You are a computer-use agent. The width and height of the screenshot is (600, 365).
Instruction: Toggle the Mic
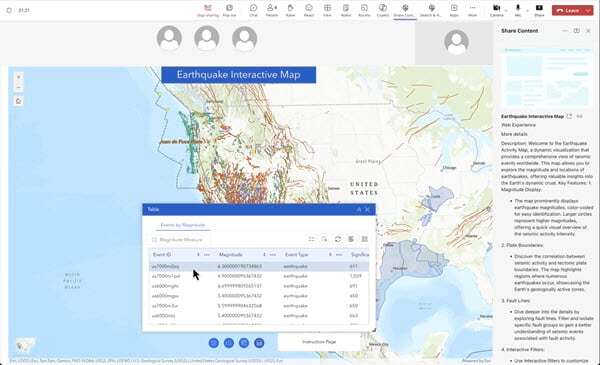518,10
